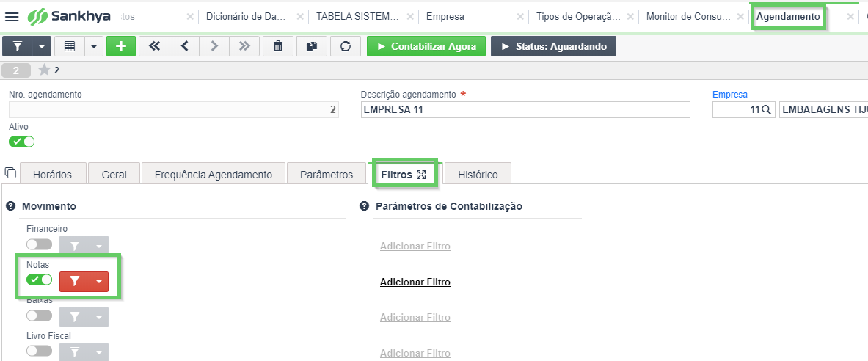Viewport: 868px width, 361px height.
Task: Click Nro. agendamento field
Action: pos(174,109)
